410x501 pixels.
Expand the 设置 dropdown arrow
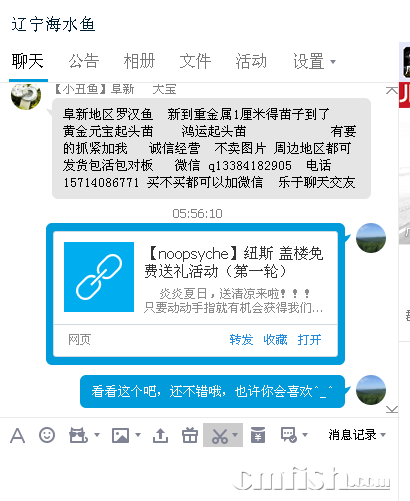[333, 62]
